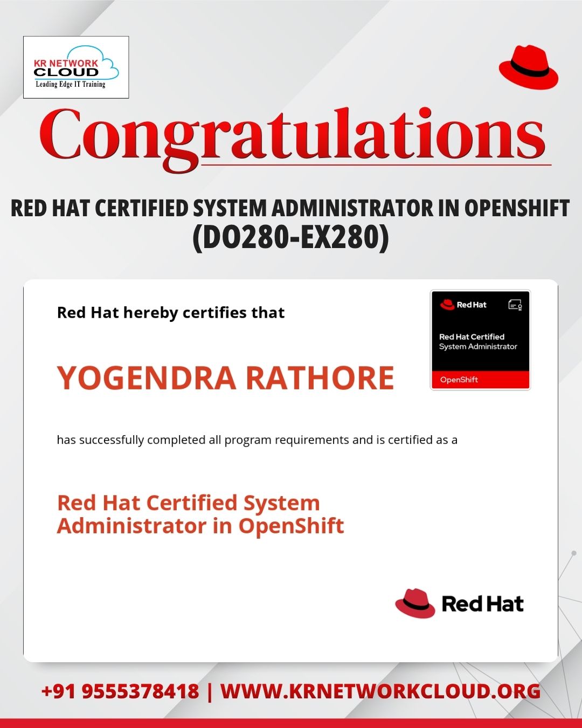Click the name YOGENDRA RATHORE

coord(226,377)
